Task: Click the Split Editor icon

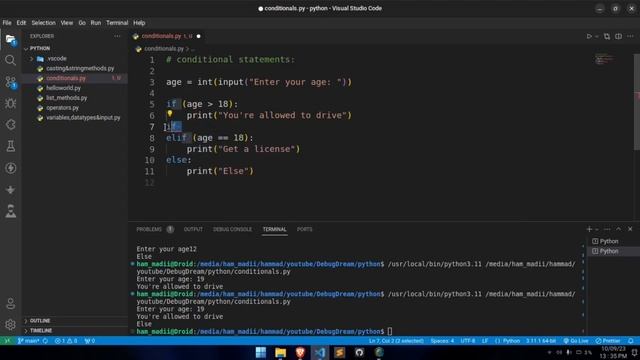Action: click(x=618, y=36)
